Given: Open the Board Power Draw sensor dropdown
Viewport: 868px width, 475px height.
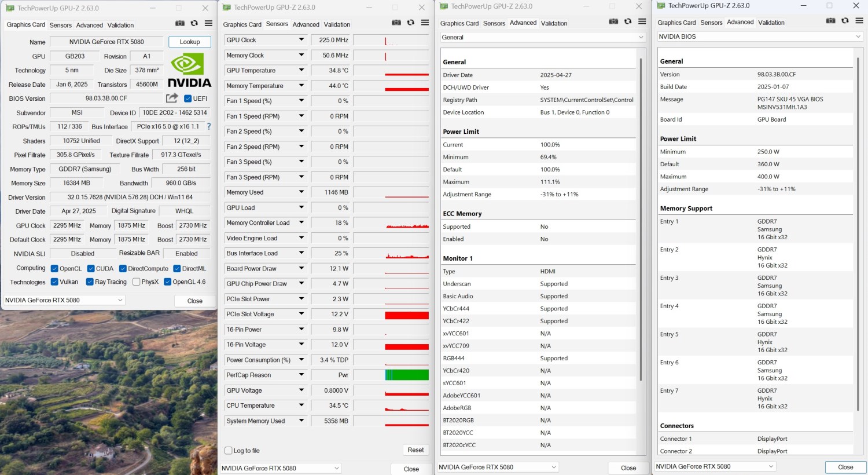Looking at the screenshot, I should tap(301, 268).
